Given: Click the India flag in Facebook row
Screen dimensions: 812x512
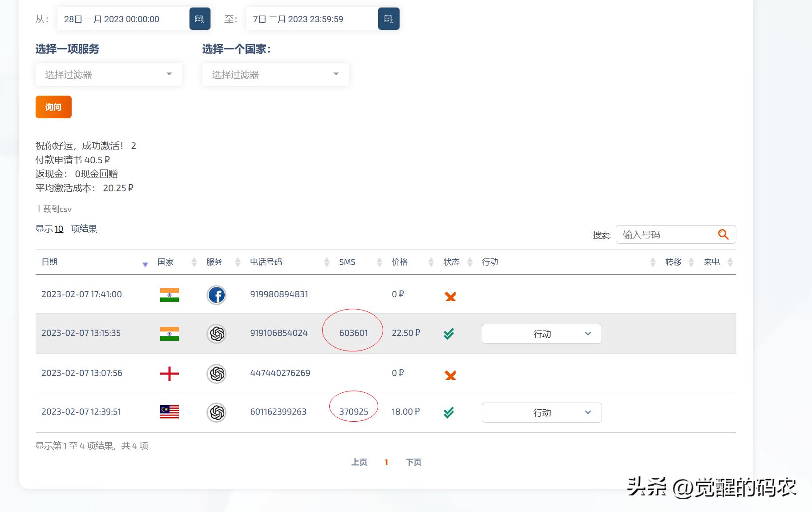Looking at the screenshot, I should tap(169, 295).
